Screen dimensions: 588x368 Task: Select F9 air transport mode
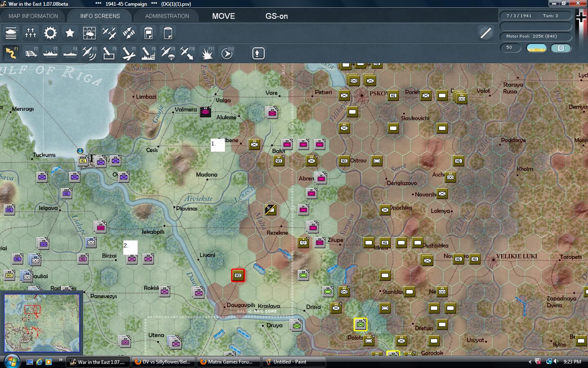coord(168,53)
